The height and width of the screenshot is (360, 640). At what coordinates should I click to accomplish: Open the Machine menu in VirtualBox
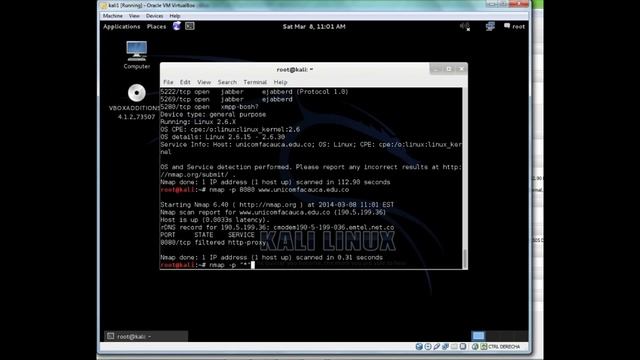point(113,16)
